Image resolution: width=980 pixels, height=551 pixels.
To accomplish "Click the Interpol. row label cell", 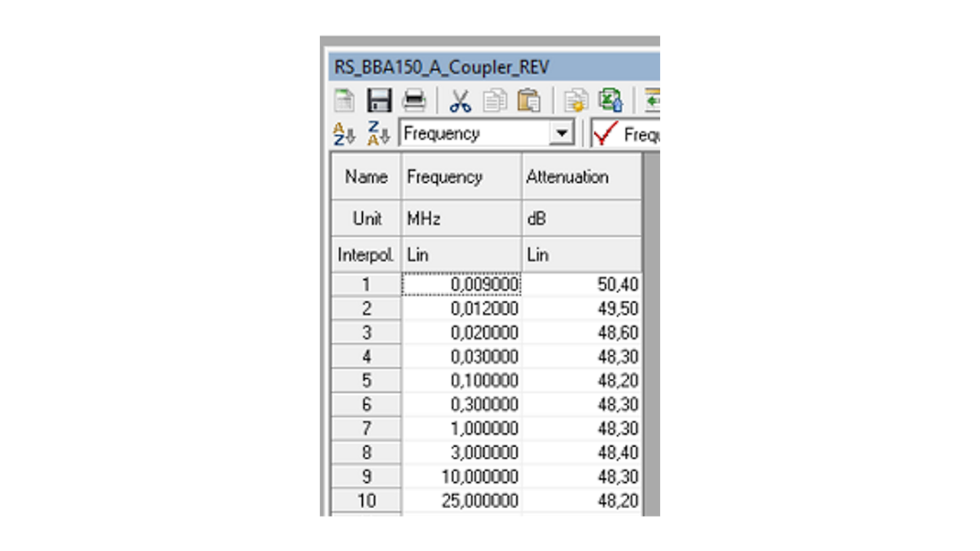I will point(366,255).
